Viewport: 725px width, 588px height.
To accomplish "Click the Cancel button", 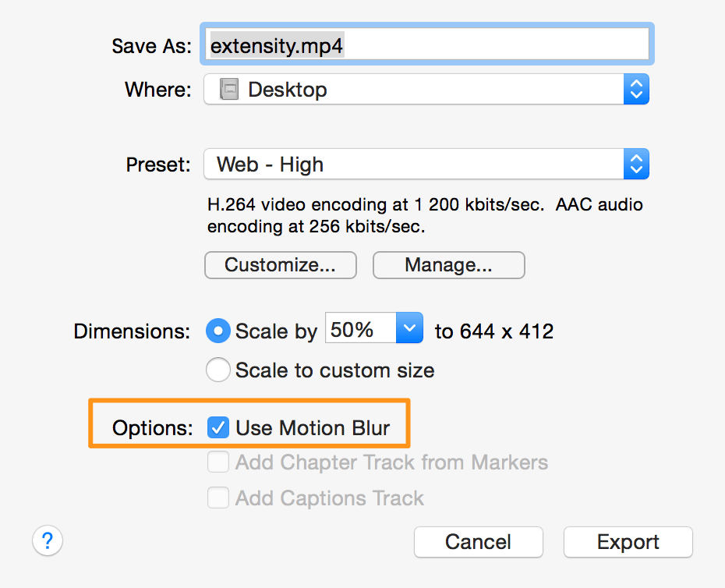I will click(479, 542).
